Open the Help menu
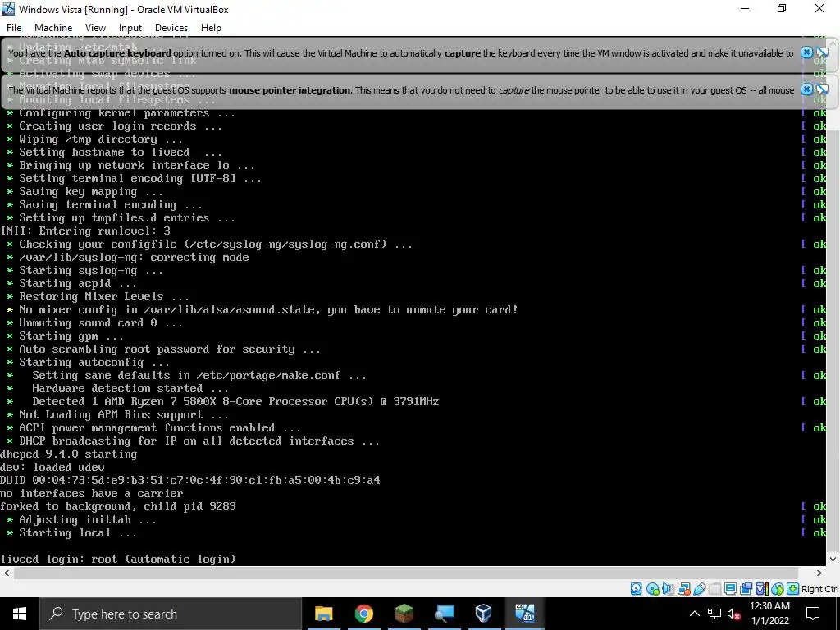 pyautogui.click(x=211, y=28)
